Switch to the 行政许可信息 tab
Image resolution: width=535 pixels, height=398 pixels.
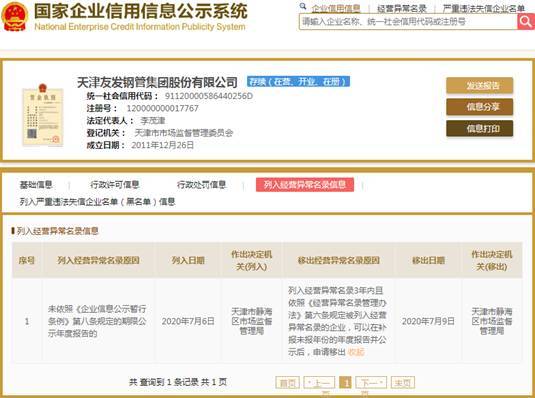tap(115, 185)
